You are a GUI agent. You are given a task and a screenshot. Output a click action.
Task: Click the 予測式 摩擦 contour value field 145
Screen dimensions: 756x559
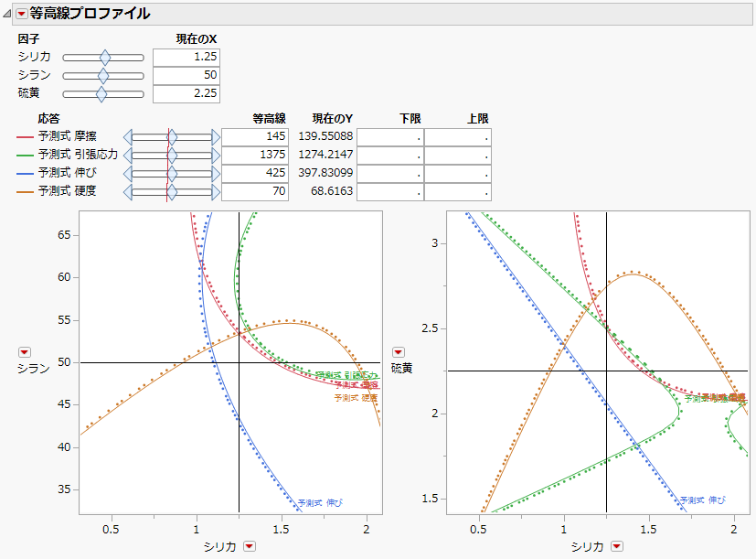click(255, 137)
